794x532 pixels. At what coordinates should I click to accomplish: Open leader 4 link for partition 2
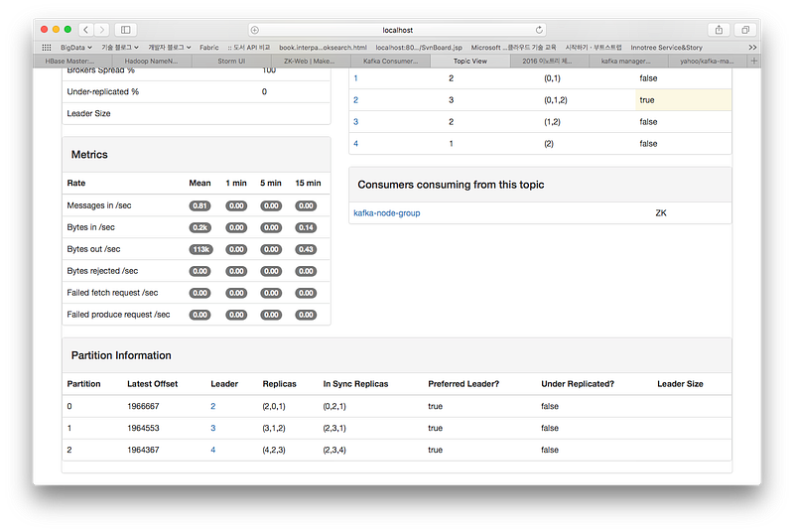(212, 450)
